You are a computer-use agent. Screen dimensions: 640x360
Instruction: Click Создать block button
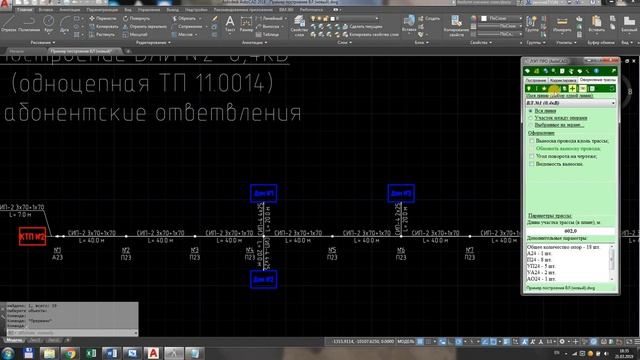[429, 18]
